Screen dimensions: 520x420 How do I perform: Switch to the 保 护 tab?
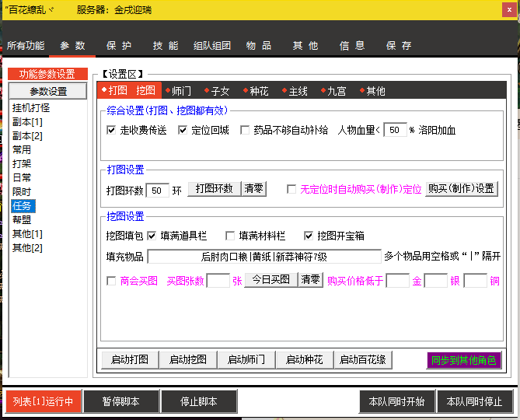click(x=119, y=45)
